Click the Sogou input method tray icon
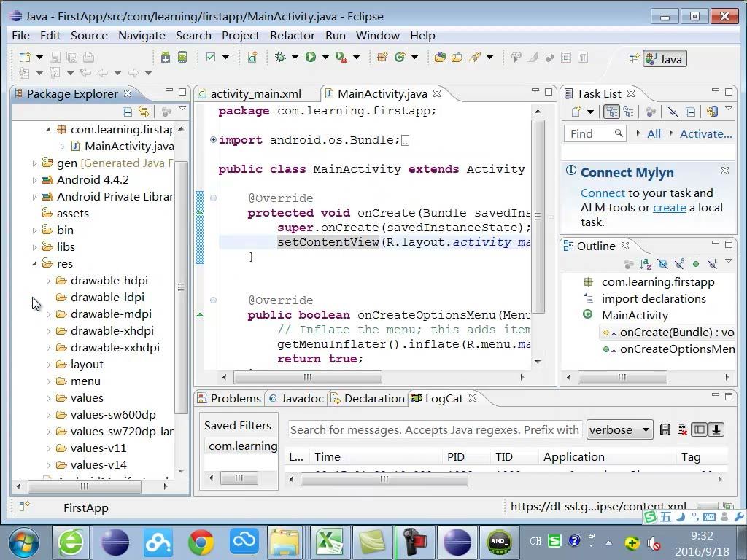Viewport: 747px width, 560px height. tap(554, 541)
